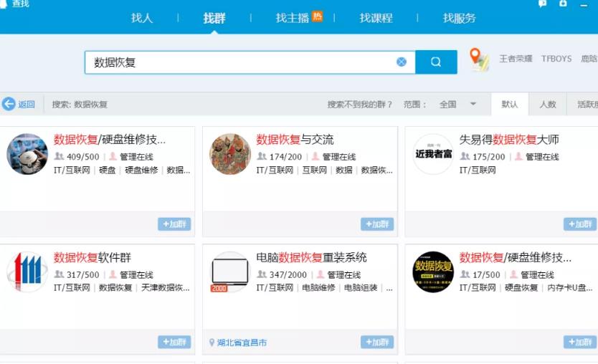Switch to the 找主播 tab
Viewport: 598px width, 364px height.
click(x=293, y=18)
